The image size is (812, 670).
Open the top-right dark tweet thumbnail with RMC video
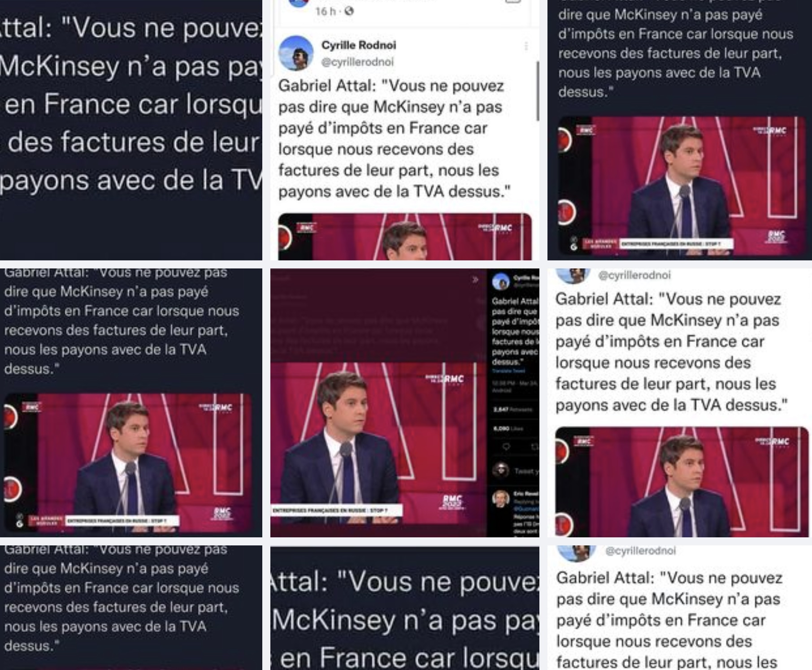[x=680, y=130]
